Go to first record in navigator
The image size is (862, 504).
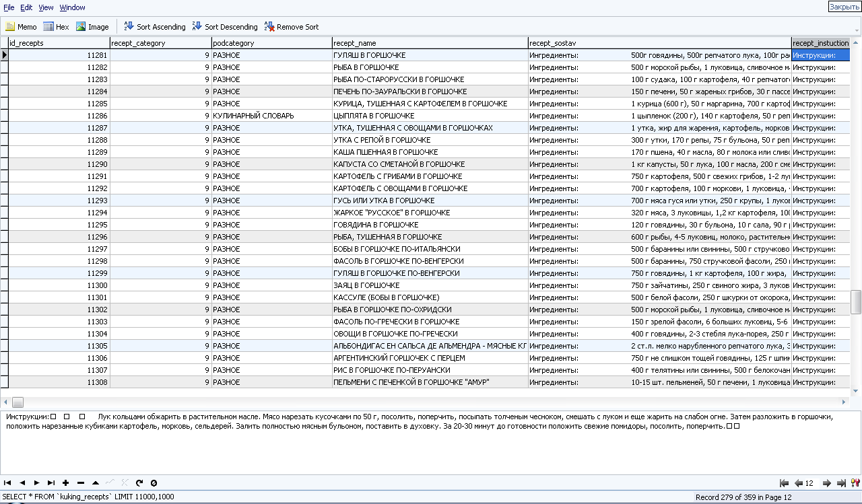point(7,482)
